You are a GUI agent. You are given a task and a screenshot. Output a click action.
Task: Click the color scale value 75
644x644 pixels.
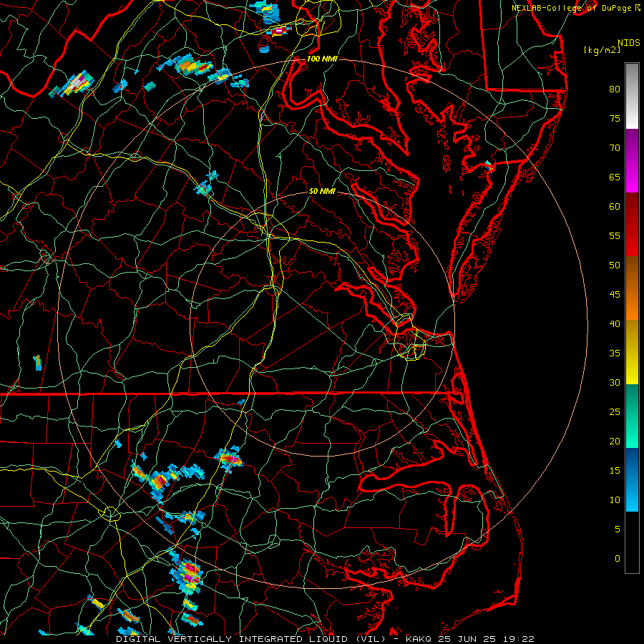[615, 119]
